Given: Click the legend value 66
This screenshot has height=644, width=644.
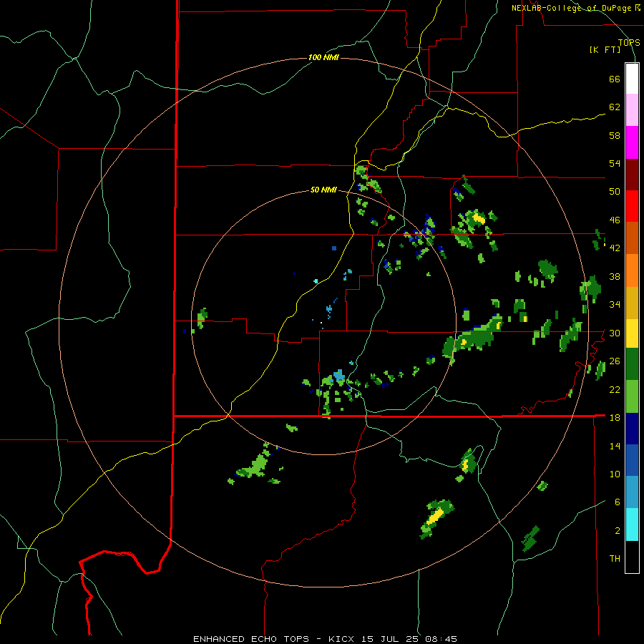Looking at the screenshot, I should 615,79.
